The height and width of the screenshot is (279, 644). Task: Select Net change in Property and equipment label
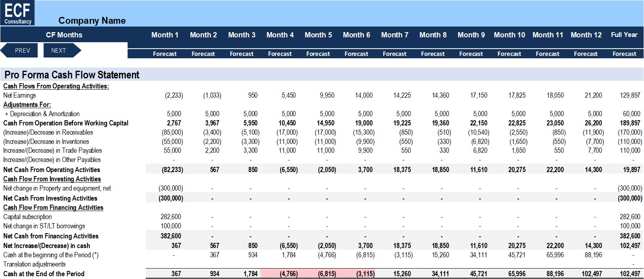coord(57,188)
